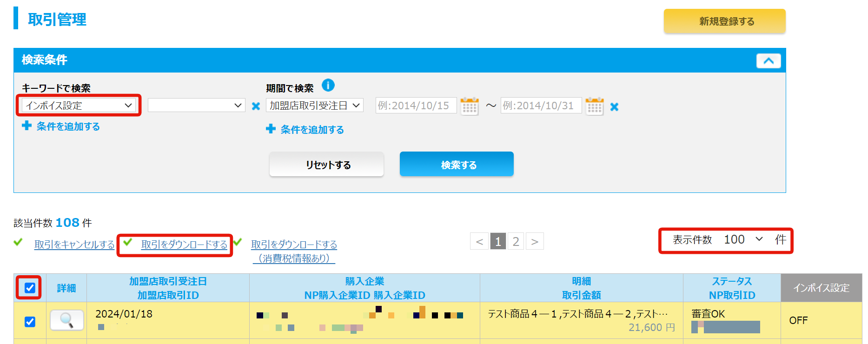The width and height of the screenshot is (868, 344).
Task: Click the 該当件数 108 件 count text
Action: [53, 223]
